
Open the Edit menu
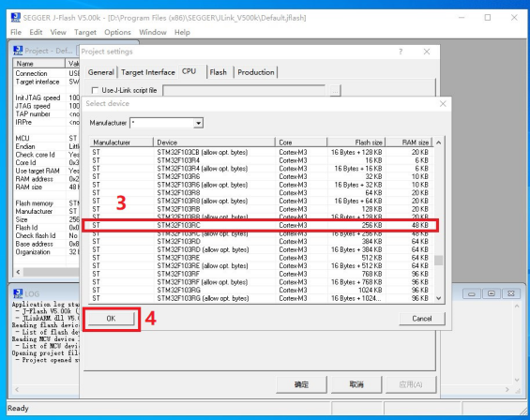[36, 32]
